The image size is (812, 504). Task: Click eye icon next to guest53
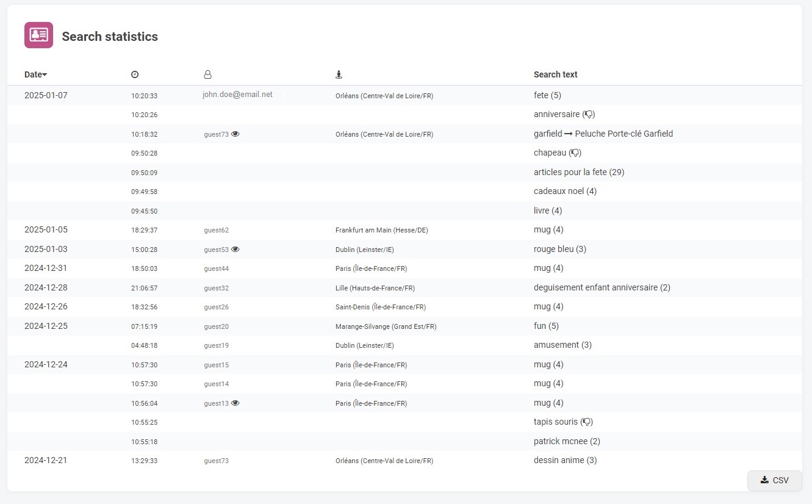pyautogui.click(x=235, y=250)
